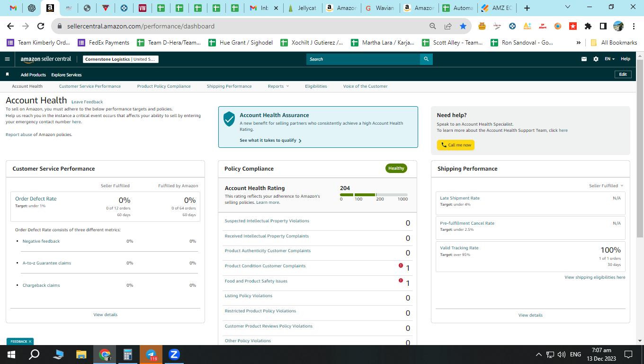This screenshot has height=364, width=644.
Task: Open the File Explorer taskbar icon
Action: click(81, 355)
